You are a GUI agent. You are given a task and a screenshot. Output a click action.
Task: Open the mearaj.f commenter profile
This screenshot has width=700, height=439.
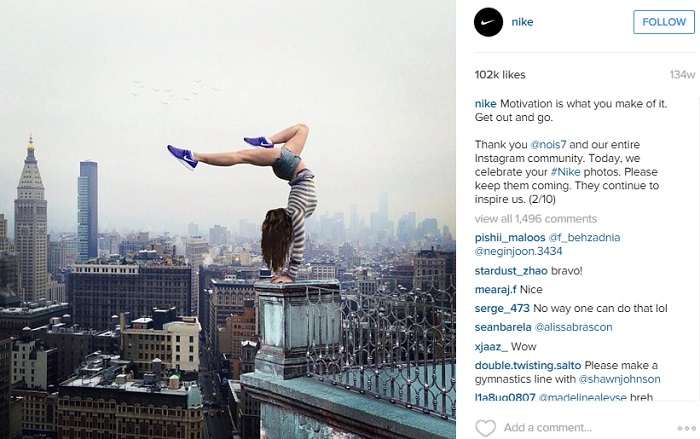tap(496, 290)
